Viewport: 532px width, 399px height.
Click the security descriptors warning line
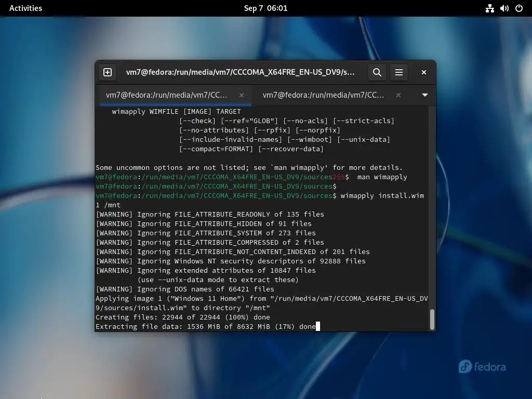[231, 261]
